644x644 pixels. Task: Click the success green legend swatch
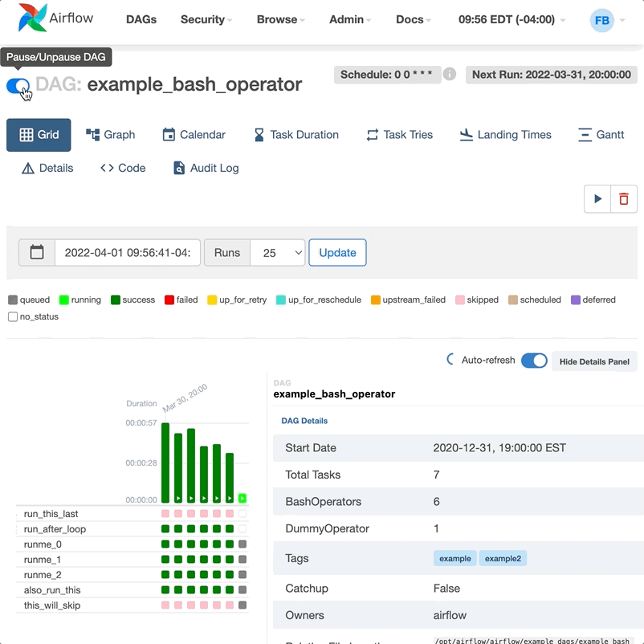tap(116, 300)
